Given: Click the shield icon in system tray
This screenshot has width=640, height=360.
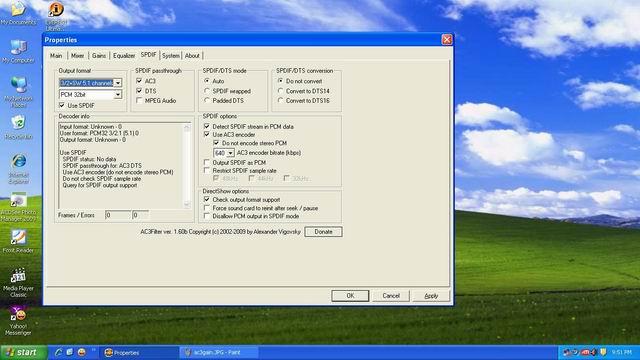Looking at the screenshot, I should click(x=603, y=352).
